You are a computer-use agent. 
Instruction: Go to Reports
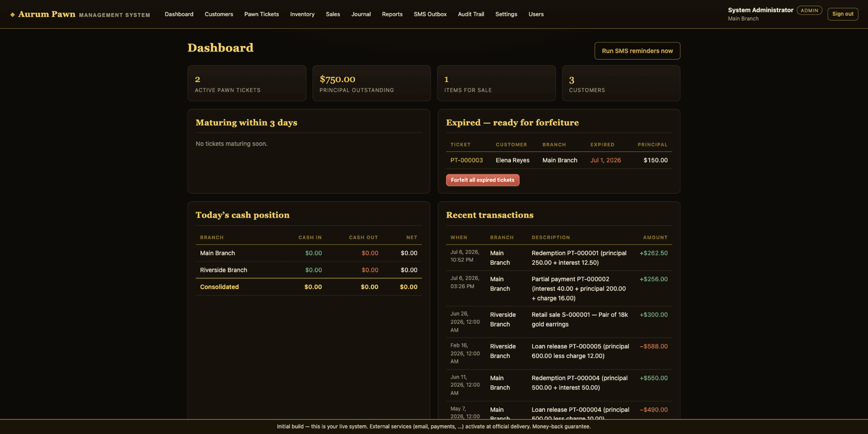tap(392, 14)
